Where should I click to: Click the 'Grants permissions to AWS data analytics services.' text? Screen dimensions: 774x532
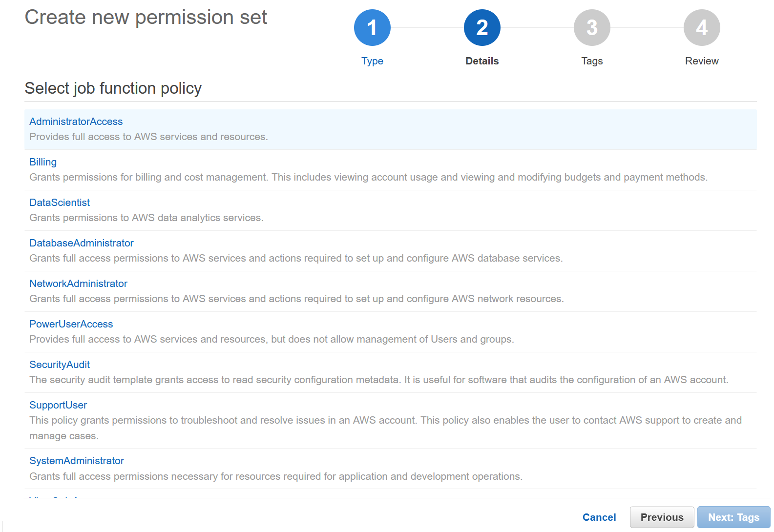pyautogui.click(x=146, y=218)
